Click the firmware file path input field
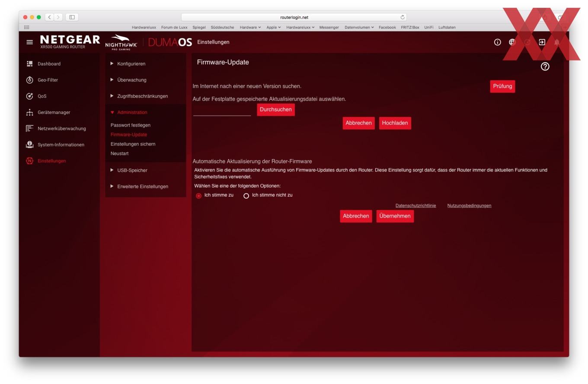 [222, 111]
